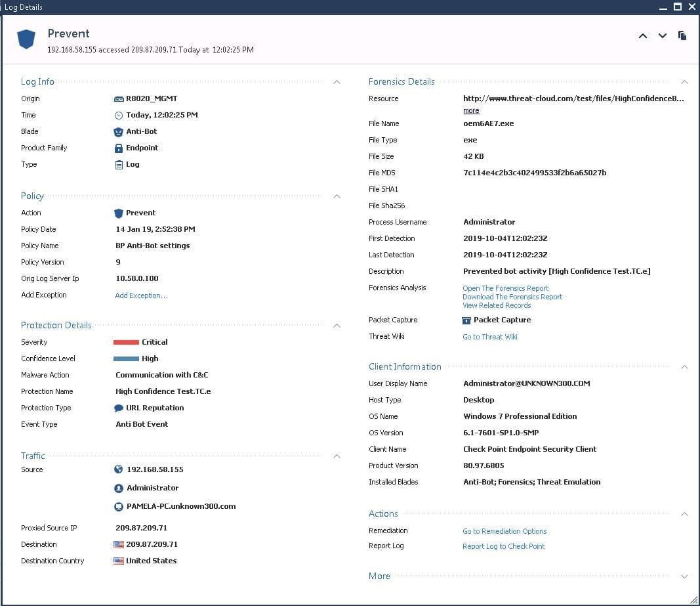Click the Packet Capture archive icon
700x606 pixels.
[x=466, y=320]
